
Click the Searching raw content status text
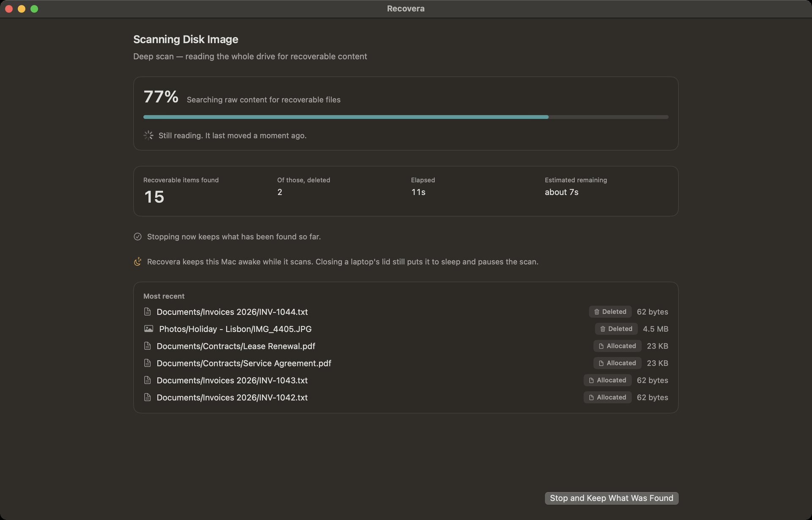263,100
